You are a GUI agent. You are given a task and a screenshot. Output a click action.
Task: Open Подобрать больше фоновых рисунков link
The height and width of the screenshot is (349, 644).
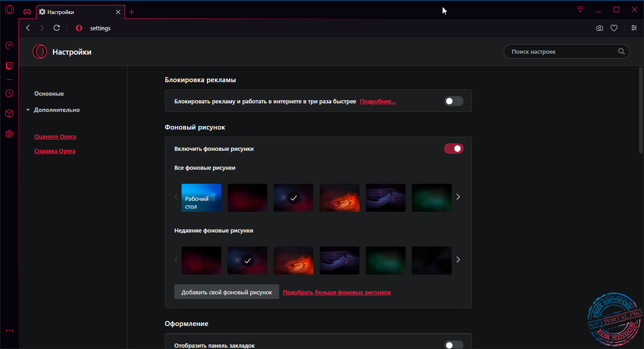pyautogui.click(x=337, y=293)
